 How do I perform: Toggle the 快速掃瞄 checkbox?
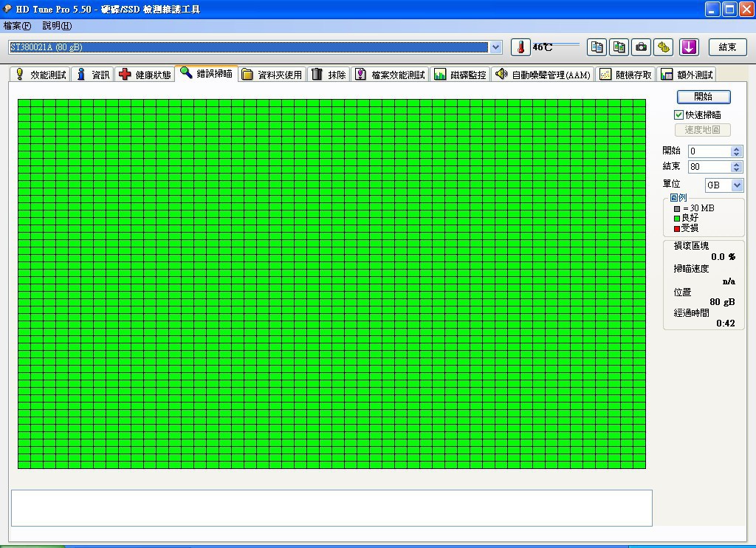click(678, 114)
